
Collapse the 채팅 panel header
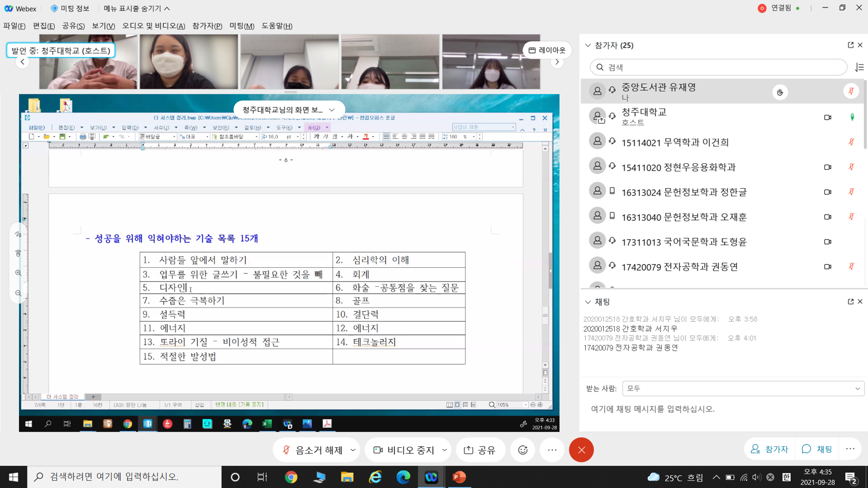click(588, 302)
